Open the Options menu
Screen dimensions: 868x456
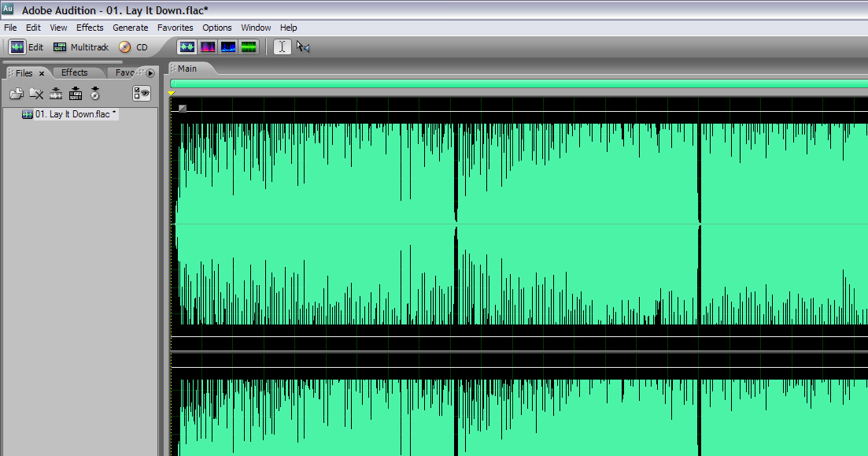tap(217, 27)
